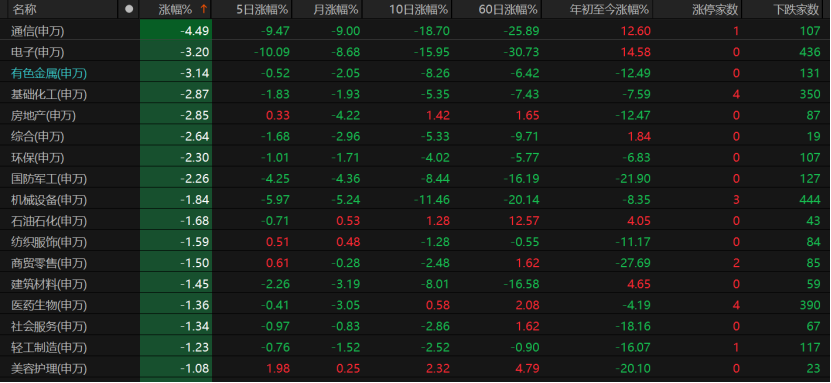
Task: Sort by 60日涨幅% column header
Action: coord(508,9)
